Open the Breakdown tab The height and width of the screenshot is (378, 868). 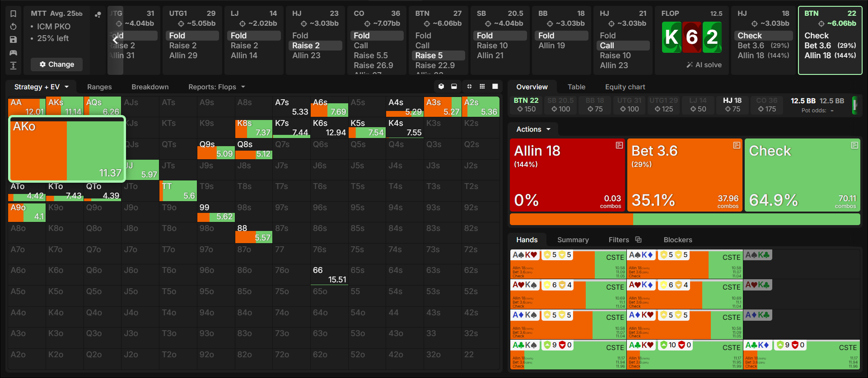(x=150, y=87)
